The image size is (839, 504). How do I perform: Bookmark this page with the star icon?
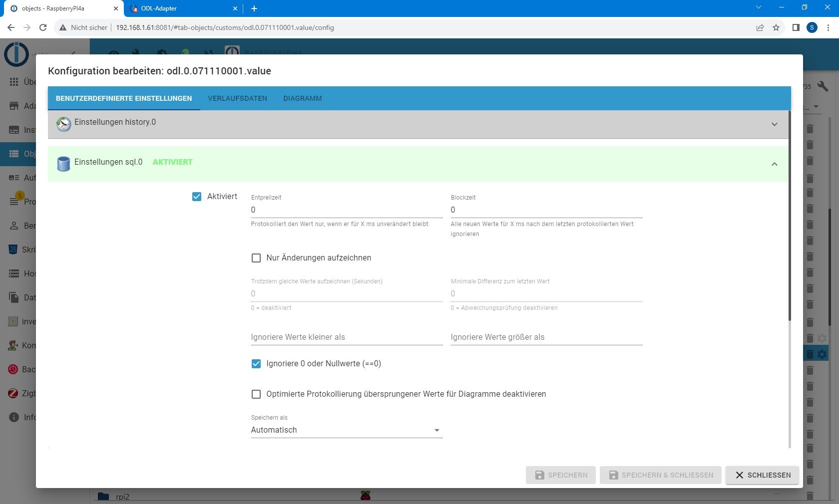coord(776,27)
